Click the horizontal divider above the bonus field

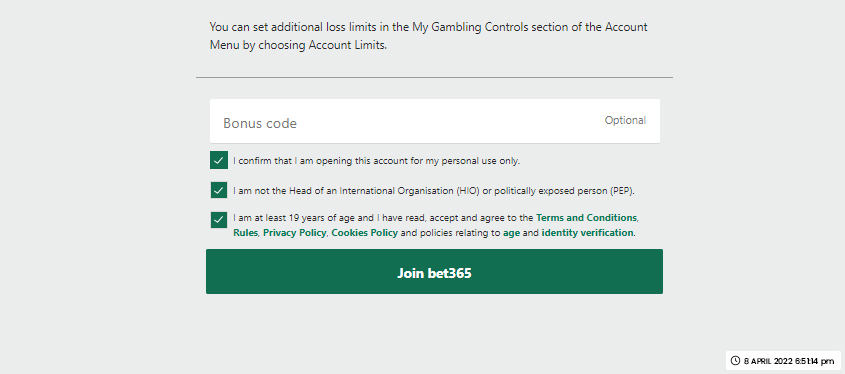point(434,78)
